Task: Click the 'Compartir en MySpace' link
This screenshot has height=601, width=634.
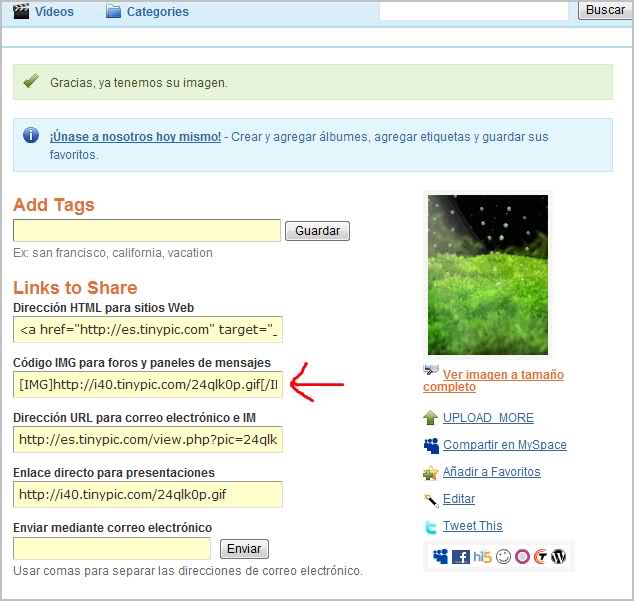Action: point(504,445)
